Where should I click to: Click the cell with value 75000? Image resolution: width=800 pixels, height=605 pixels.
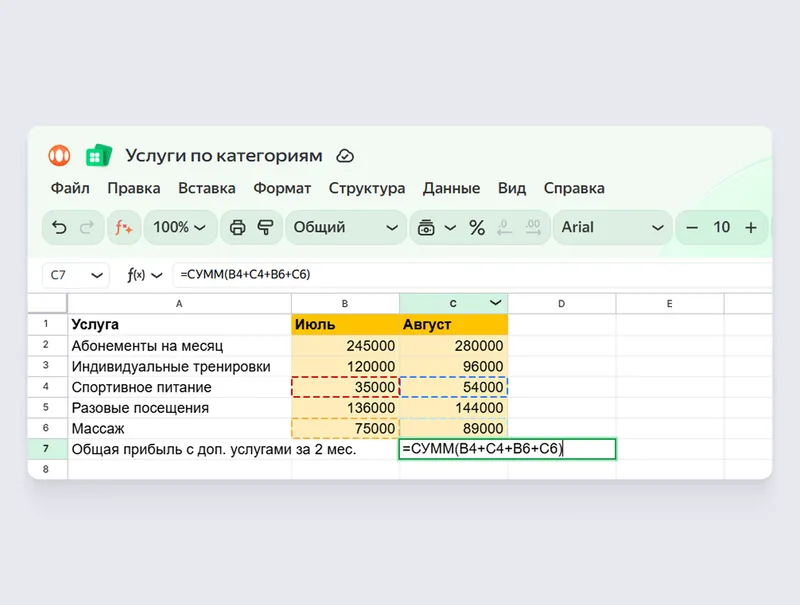(345, 428)
